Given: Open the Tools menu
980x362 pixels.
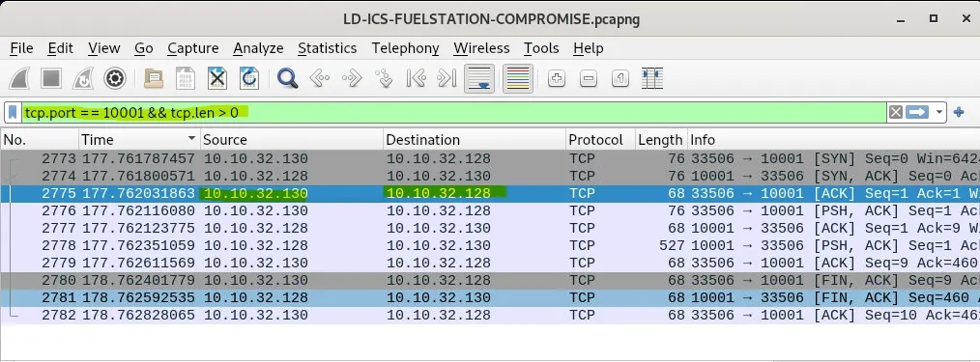Looking at the screenshot, I should point(541,48).
